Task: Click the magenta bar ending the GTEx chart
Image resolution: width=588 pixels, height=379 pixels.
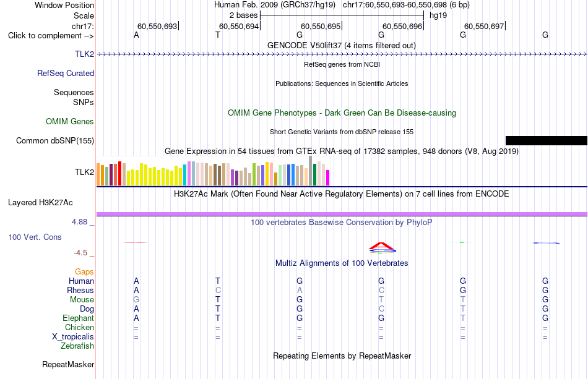Action: (328, 178)
